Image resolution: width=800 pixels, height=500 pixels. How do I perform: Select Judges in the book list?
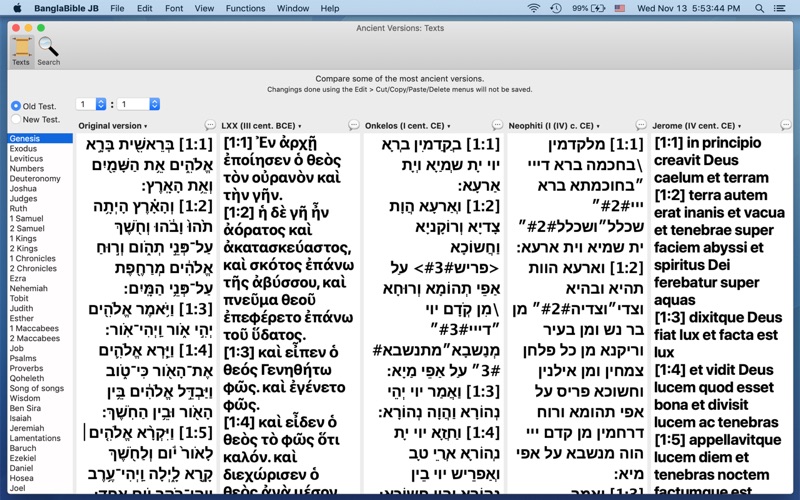pos(40,198)
